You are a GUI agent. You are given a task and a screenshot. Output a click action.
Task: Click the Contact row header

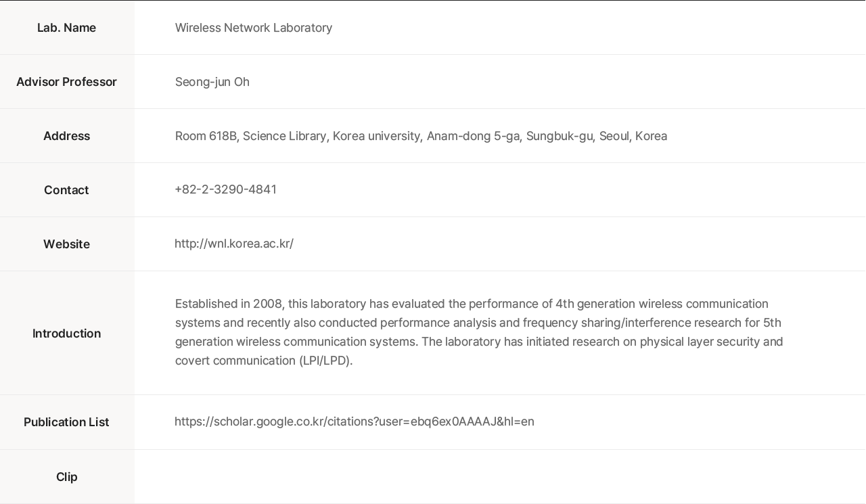(66, 190)
